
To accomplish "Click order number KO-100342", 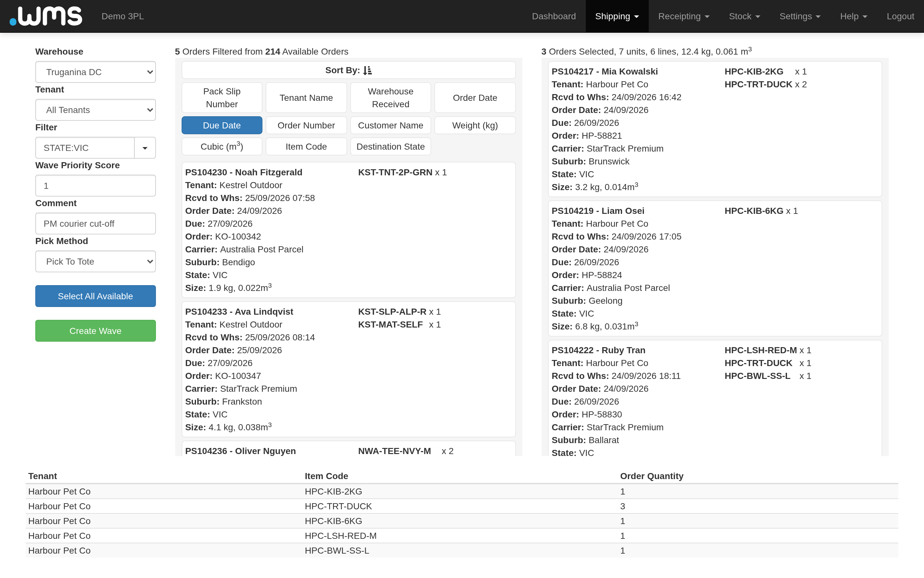I will (238, 237).
